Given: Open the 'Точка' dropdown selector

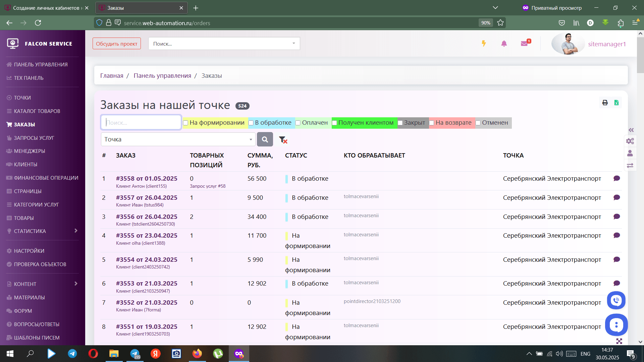Looking at the screenshot, I should (x=178, y=139).
